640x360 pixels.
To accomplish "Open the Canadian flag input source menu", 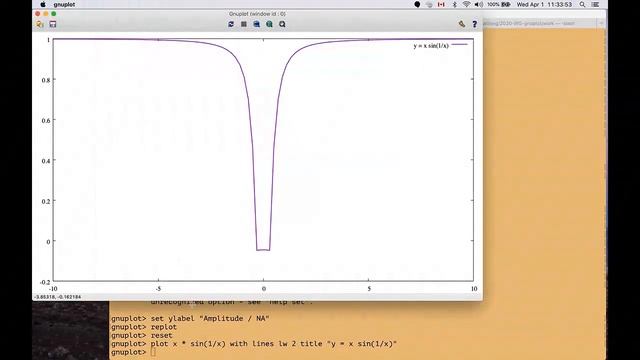I will [x=441, y=4].
